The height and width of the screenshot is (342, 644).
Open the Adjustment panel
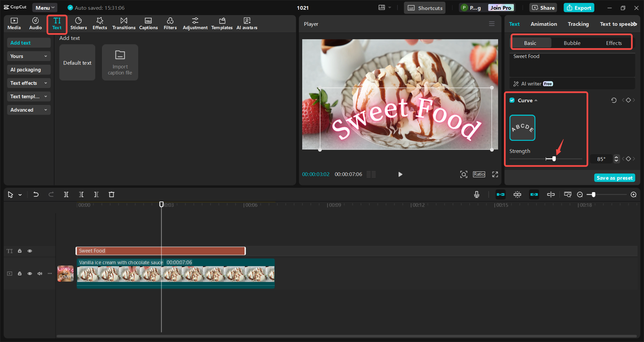click(195, 24)
